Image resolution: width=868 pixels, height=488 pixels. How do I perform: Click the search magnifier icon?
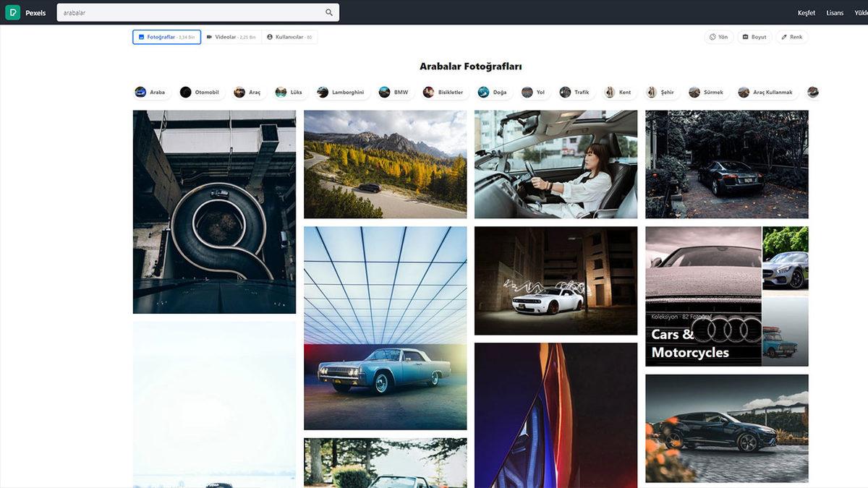328,12
